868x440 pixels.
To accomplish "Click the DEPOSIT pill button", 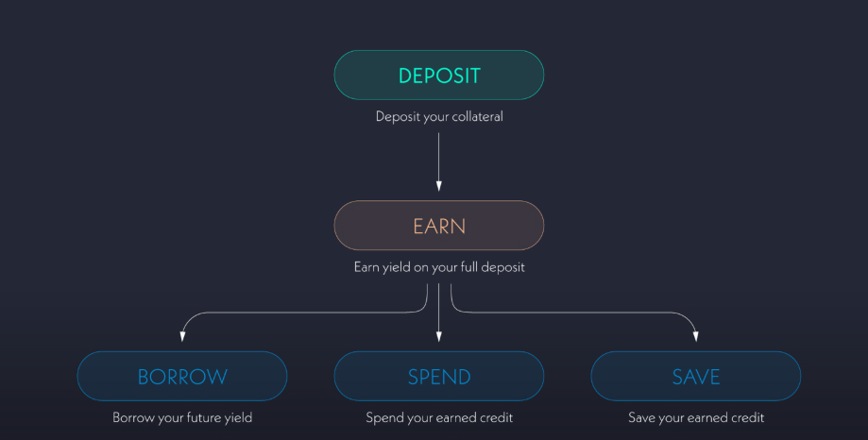I will [x=438, y=76].
